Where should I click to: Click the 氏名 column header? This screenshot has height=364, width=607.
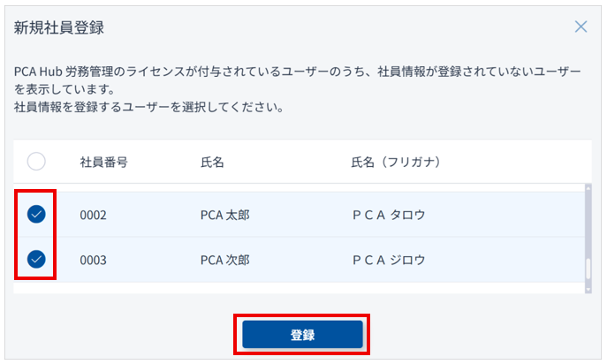(x=212, y=162)
